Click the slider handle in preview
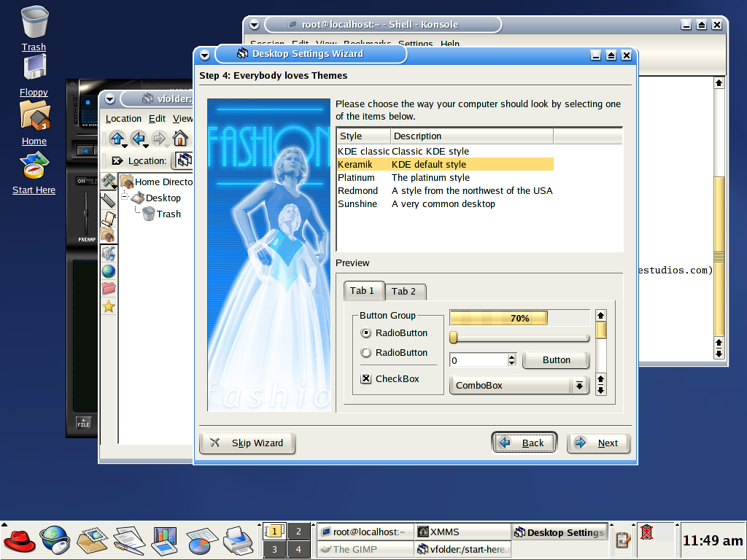747x560 pixels. coord(454,338)
